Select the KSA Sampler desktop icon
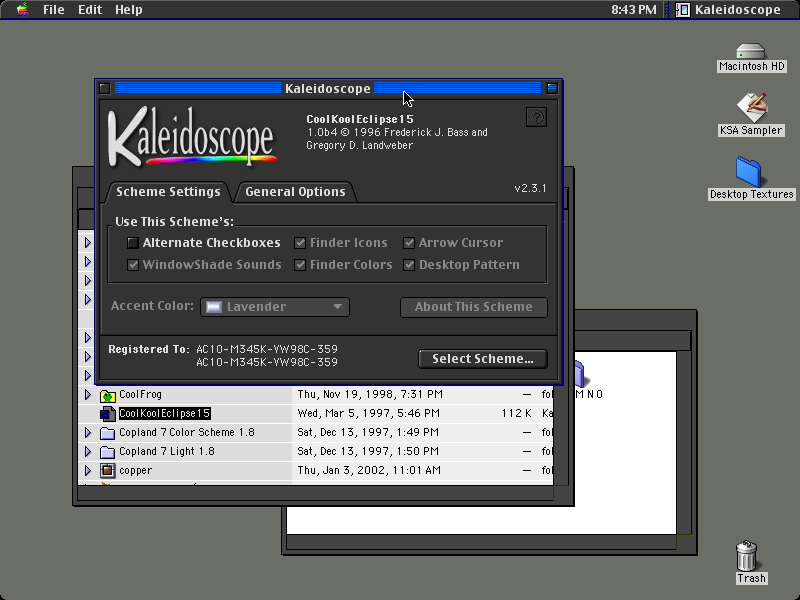Viewport: 800px width, 600px height. [752, 107]
